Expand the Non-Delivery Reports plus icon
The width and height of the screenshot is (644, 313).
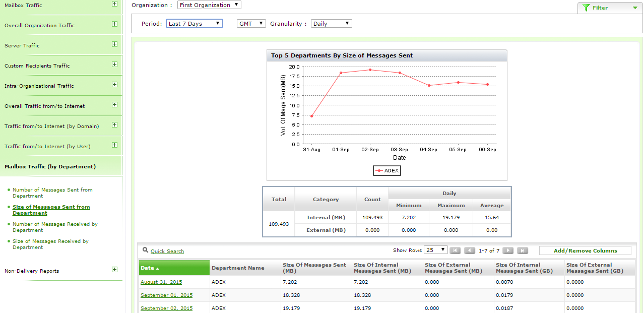(x=114, y=270)
